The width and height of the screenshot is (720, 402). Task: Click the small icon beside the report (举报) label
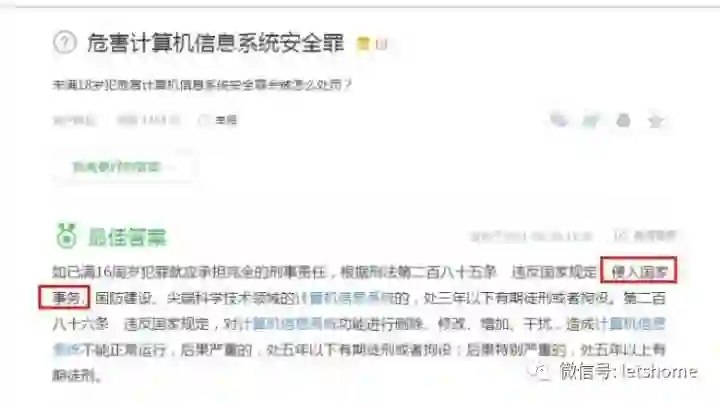(x=204, y=120)
